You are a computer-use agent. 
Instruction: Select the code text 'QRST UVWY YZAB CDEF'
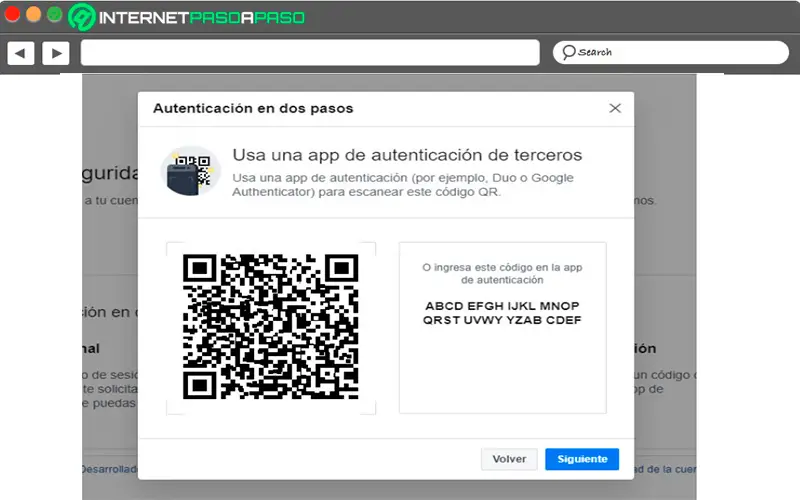pos(502,320)
